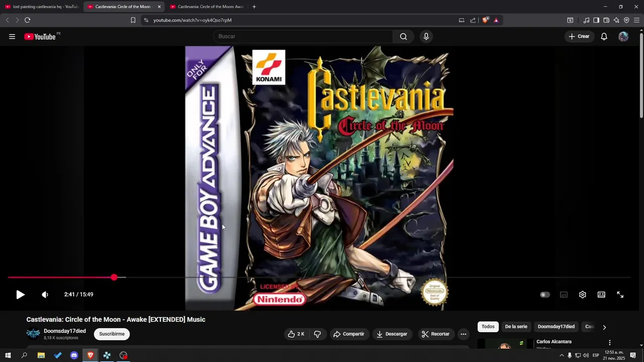Screen dimensions: 644x362
Task: Open options for Carlos Alcantara video
Action: click(x=609, y=342)
